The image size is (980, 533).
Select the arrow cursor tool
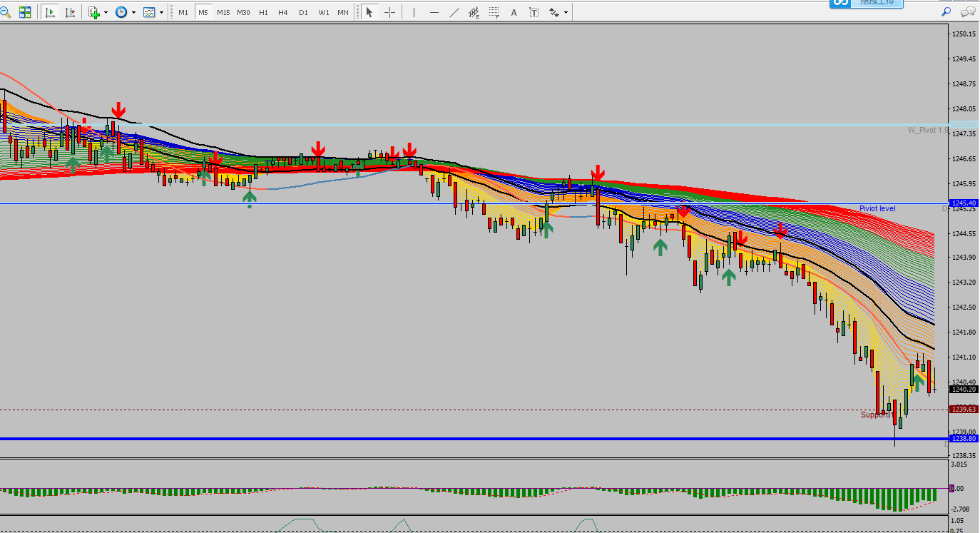click(369, 12)
